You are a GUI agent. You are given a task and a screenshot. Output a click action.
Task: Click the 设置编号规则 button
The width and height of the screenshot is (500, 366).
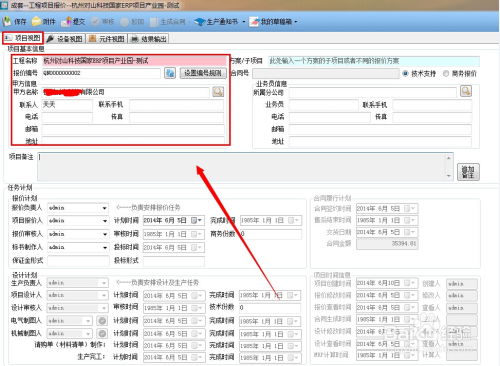pyautogui.click(x=203, y=73)
